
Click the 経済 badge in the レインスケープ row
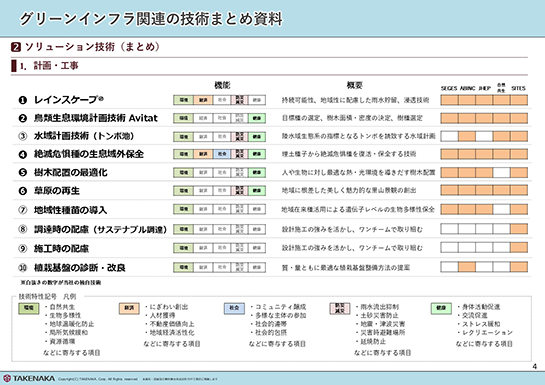[x=203, y=100]
